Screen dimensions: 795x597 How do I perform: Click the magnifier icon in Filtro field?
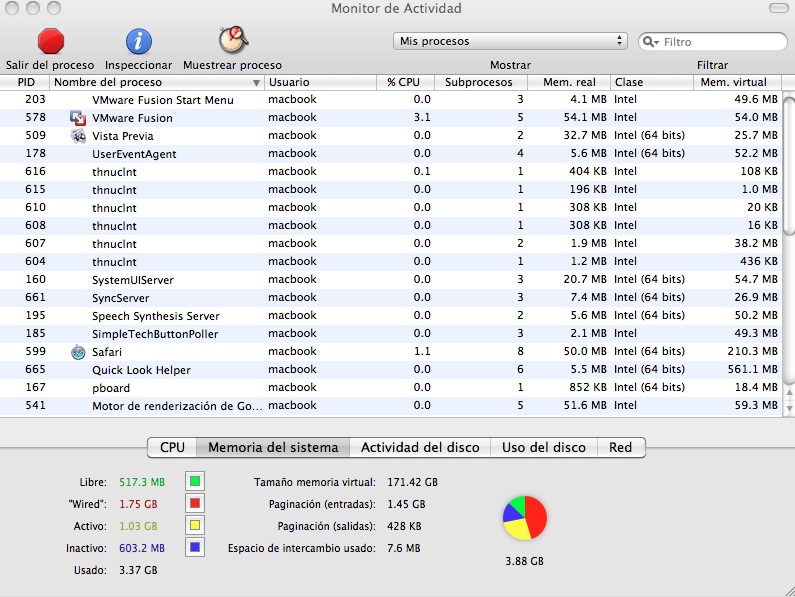[x=649, y=42]
